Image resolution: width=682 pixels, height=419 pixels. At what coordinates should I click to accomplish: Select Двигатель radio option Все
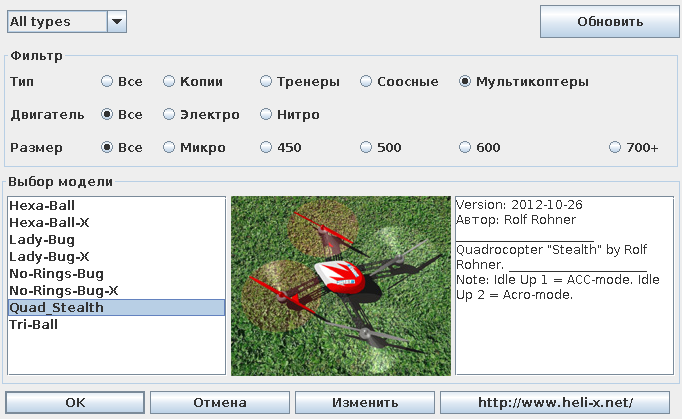(x=107, y=114)
